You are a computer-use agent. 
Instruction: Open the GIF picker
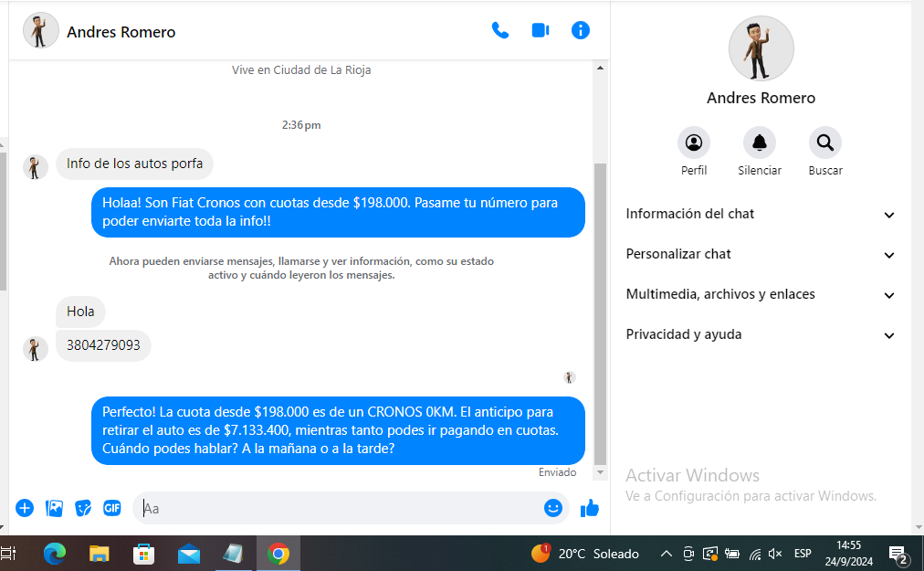click(x=112, y=508)
